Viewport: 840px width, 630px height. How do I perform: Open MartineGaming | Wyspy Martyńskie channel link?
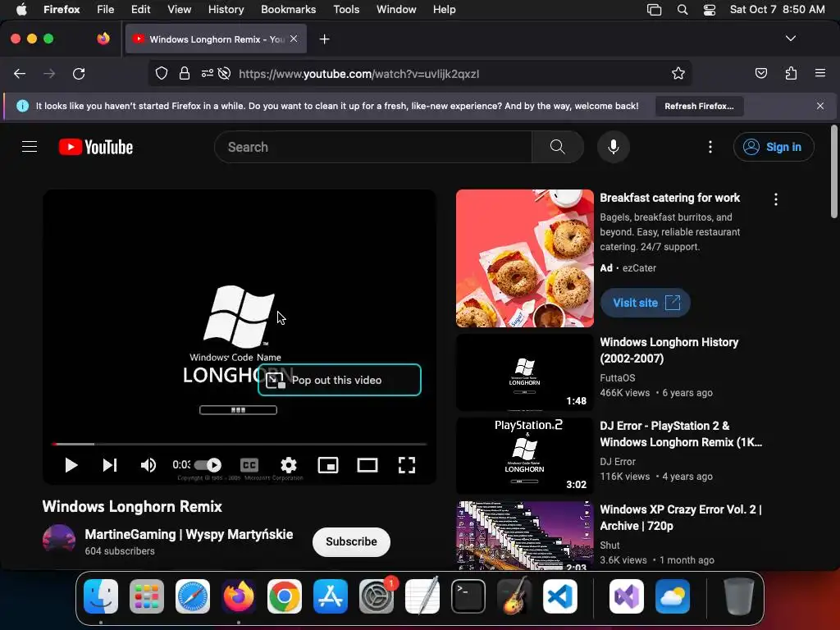pyautogui.click(x=189, y=534)
